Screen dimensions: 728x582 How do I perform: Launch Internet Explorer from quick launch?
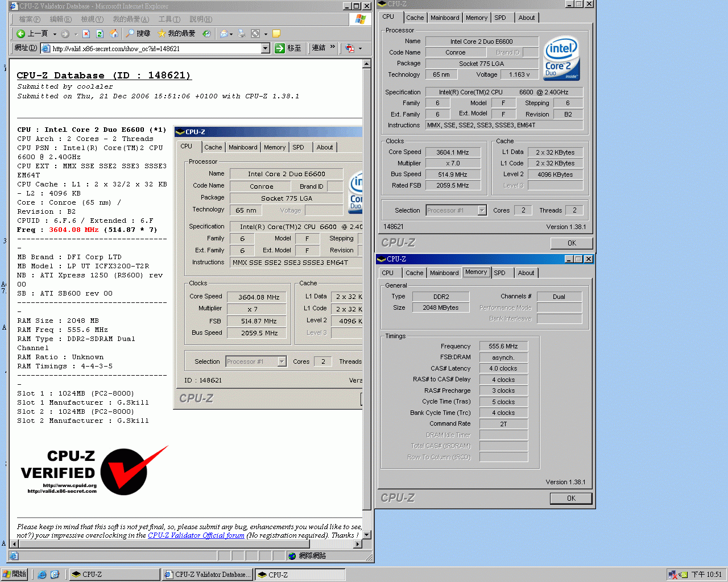[x=42, y=575]
